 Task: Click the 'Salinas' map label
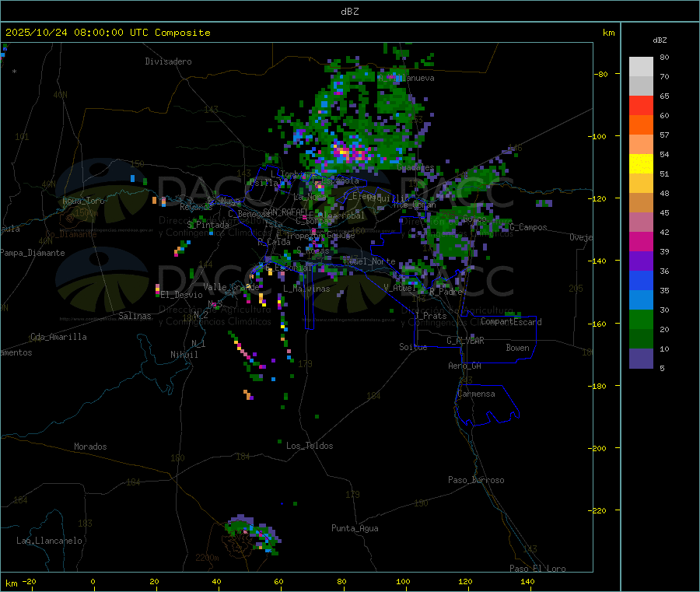(135, 316)
